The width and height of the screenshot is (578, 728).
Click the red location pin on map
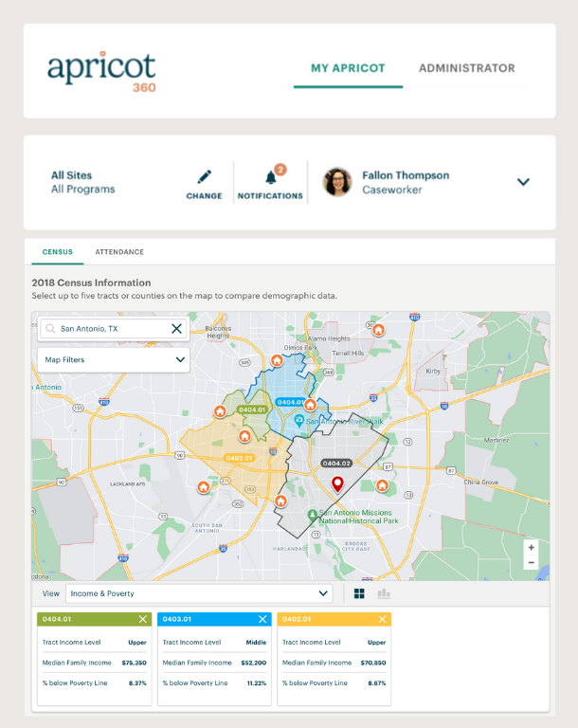click(x=337, y=484)
